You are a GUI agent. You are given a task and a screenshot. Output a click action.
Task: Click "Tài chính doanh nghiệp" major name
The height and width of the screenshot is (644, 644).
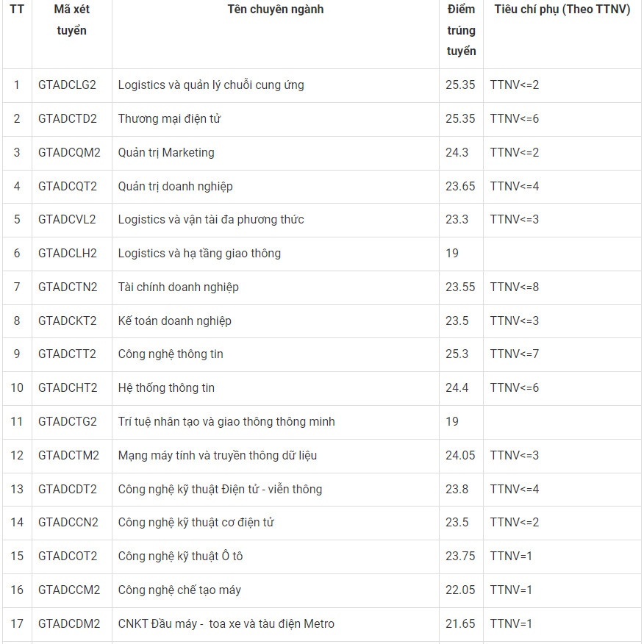point(178,287)
